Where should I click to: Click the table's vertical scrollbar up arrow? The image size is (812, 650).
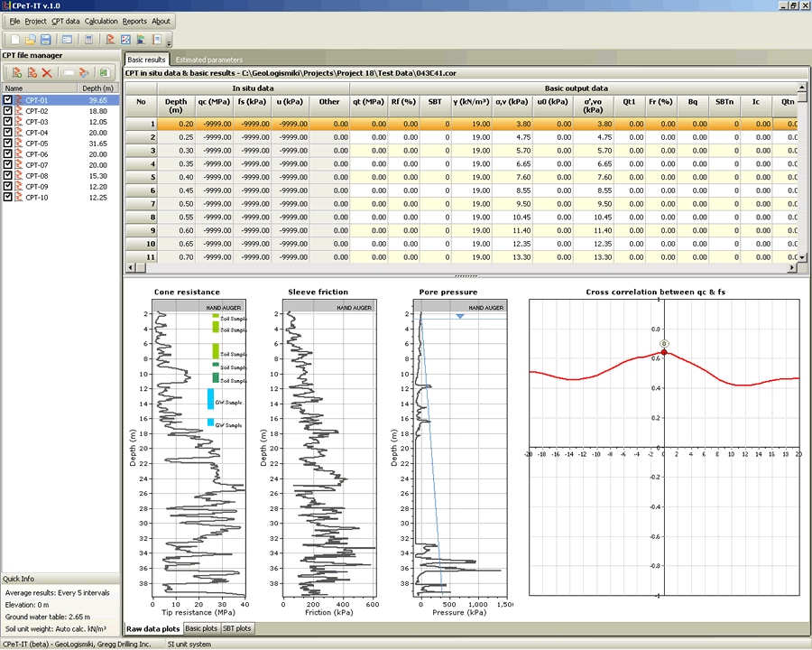click(x=802, y=87)
